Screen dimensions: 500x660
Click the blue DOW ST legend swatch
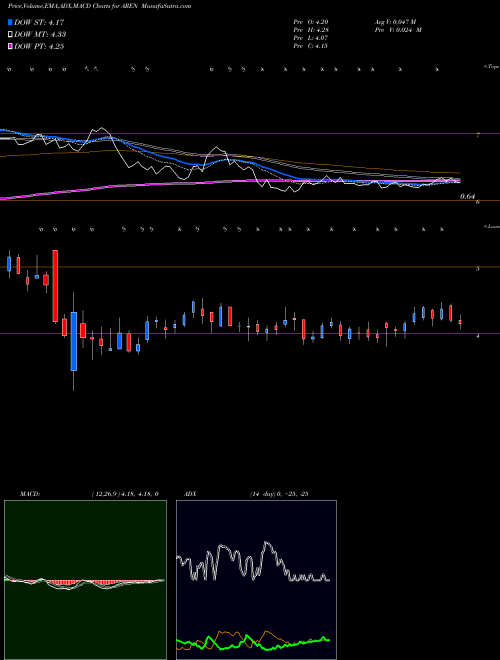(x=11, y=22)
